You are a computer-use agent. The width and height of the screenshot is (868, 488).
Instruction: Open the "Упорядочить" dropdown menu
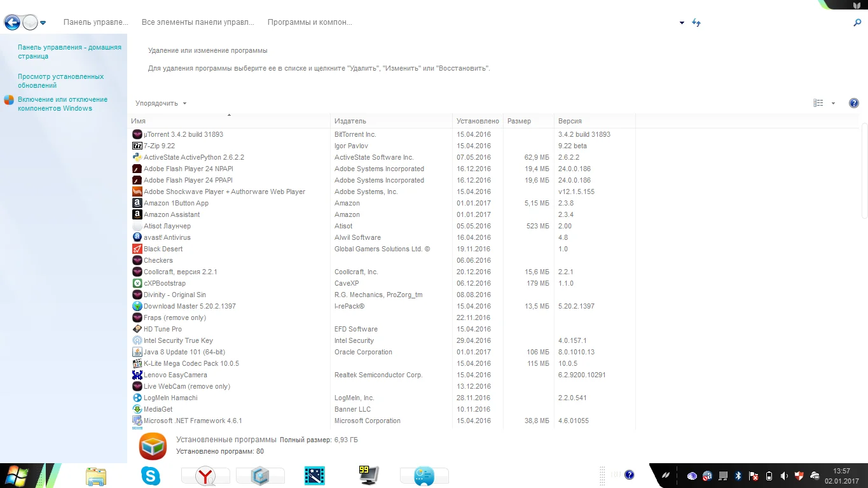point(161,103)
